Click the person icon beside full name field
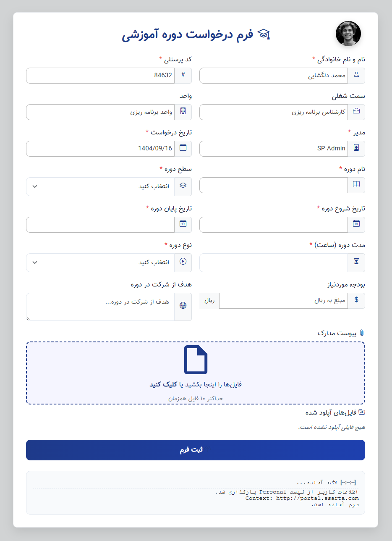The width and height of the screenshot is (392, 541). [356, 75]
